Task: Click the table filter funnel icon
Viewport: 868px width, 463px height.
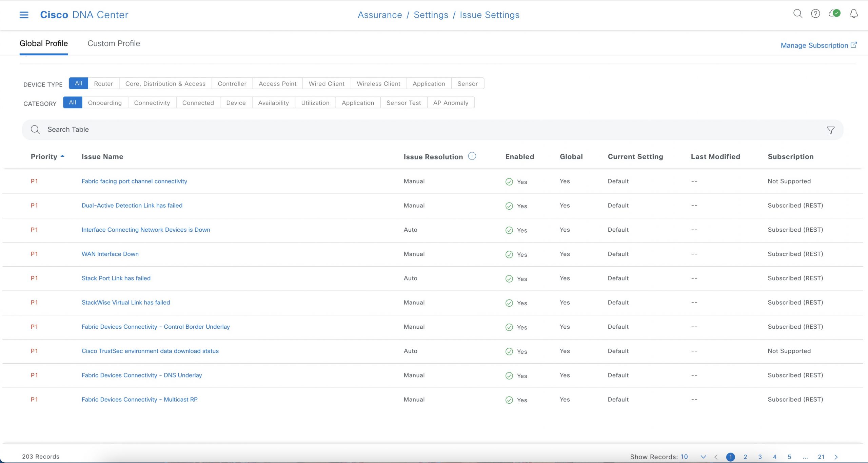Action: [x=830, y=130]
